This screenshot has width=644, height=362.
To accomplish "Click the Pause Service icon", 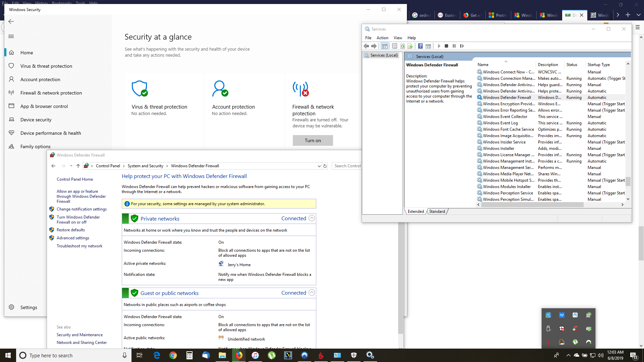I will tap(454, 46).
